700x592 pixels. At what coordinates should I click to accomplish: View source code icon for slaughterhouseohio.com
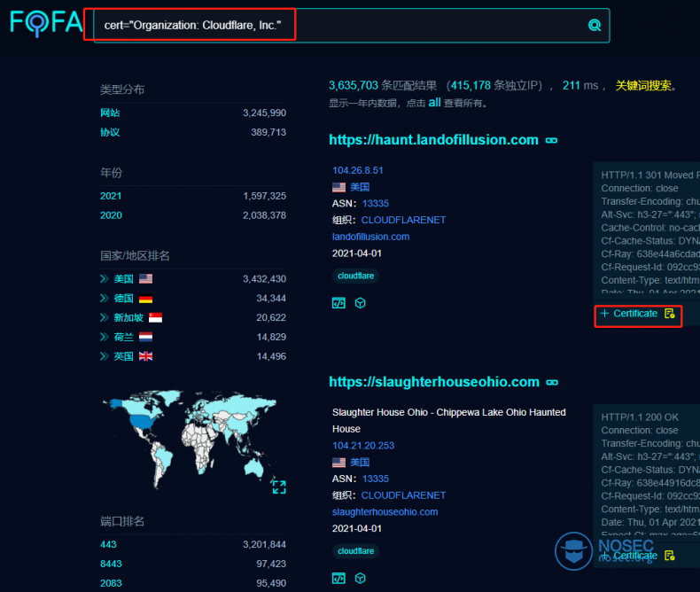338,579
